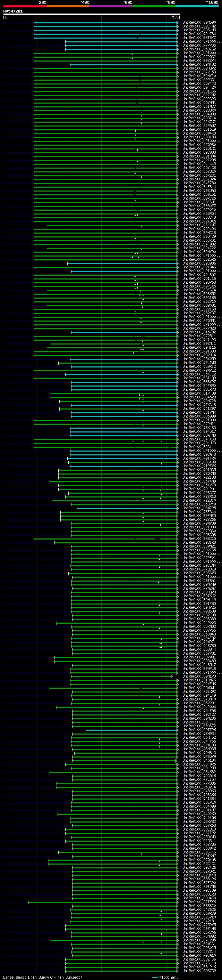The height and width of the screenshot is (980, 222).
Task: Select hit label UniRef100_Q6K4S3
Action: 199,428
